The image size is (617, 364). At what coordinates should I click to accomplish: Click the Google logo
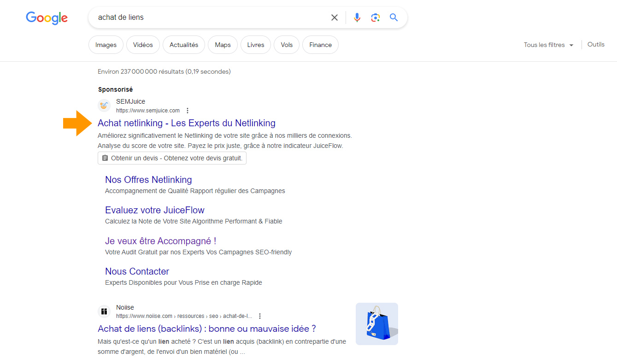[x=47, y=18]
